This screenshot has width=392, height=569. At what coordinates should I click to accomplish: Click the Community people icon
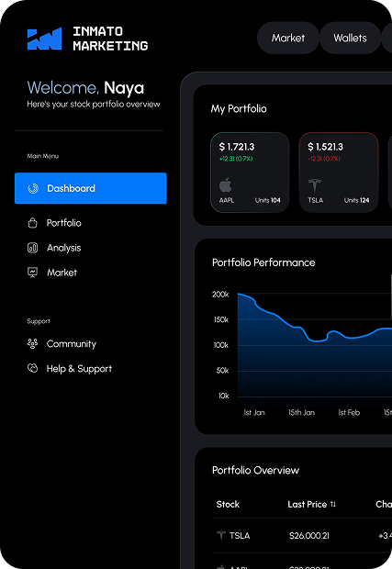(33, 343)
